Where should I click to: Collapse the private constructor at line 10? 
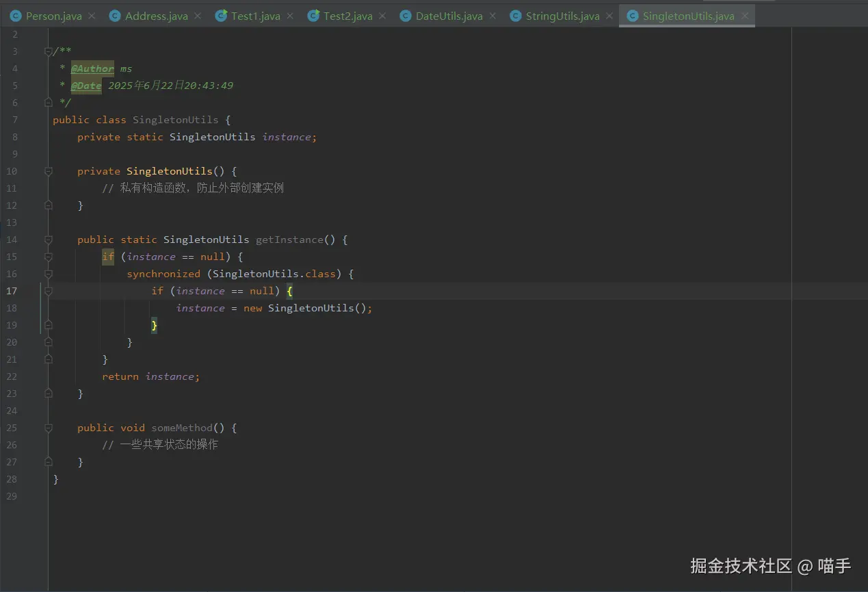(x=49, y=171)
